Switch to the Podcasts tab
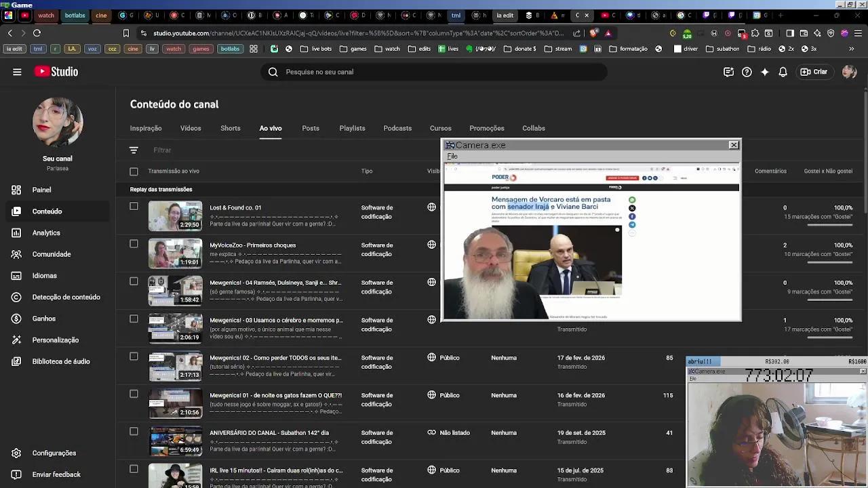 397,128
